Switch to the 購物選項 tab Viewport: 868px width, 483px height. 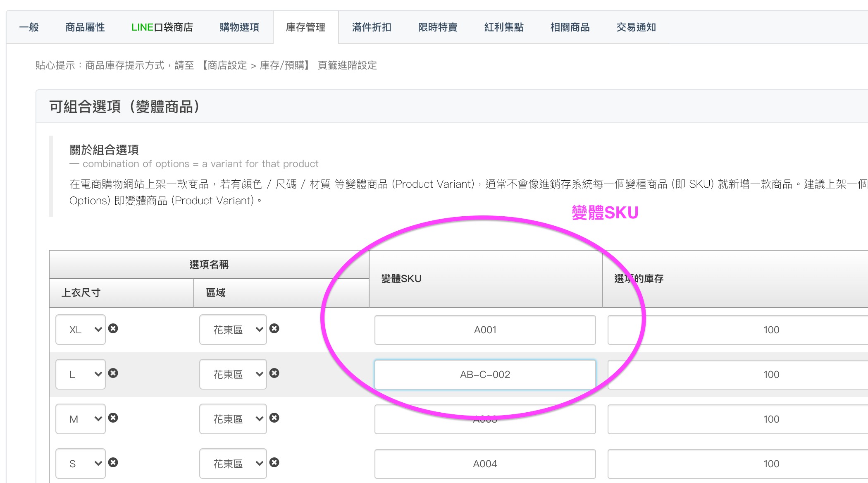tap(239, 27)
